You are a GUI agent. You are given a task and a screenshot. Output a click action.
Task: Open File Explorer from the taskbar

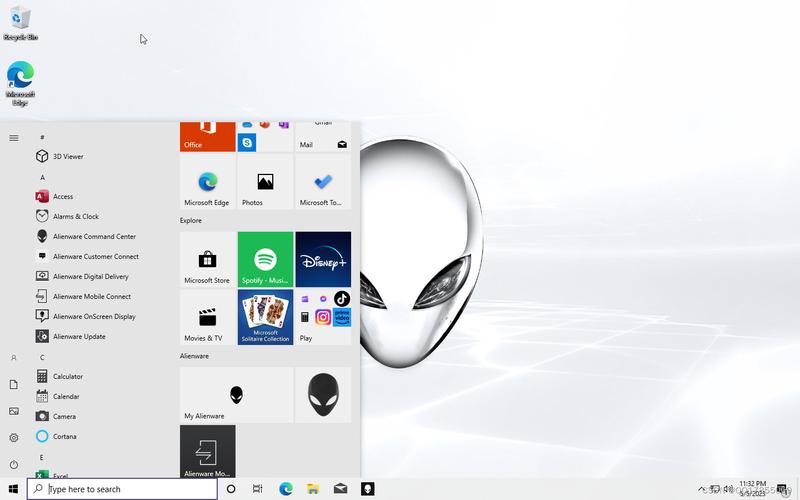click(x=313, y=489)
